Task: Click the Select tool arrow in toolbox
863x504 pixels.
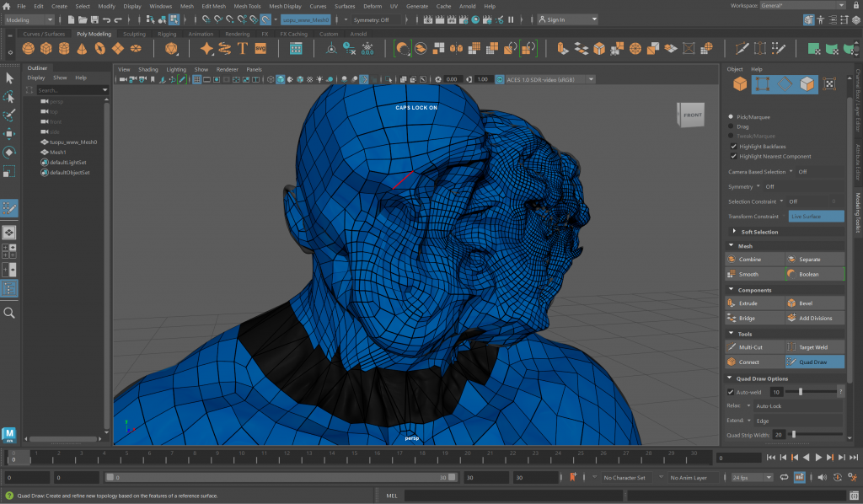Action: [9, 78]
